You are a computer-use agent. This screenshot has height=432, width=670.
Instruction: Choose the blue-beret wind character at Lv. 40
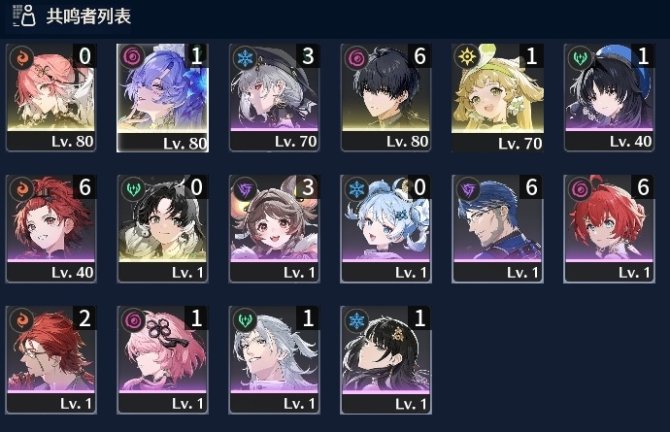609,97
